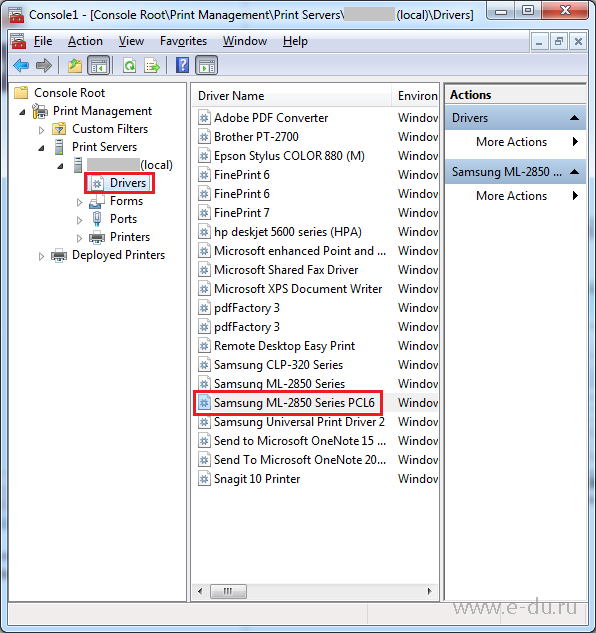
Task: Open the Help menu
Action: (295, 41)
